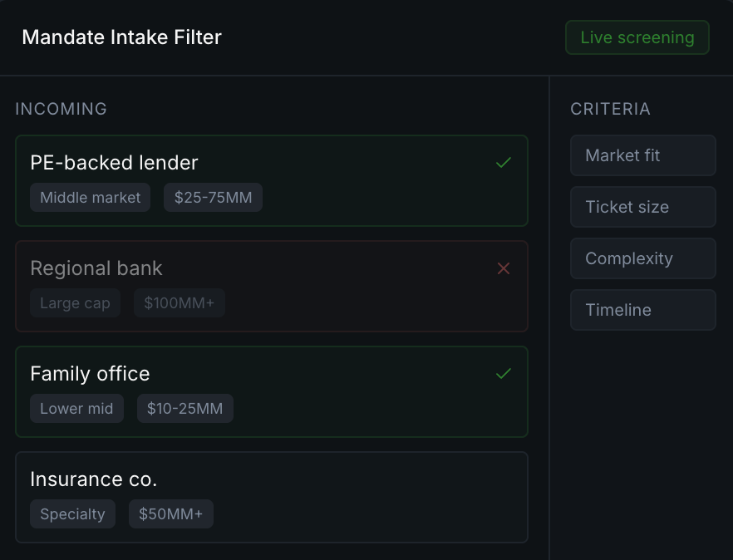Screen dimensions: 733x560
Task: Toggle the Live screening badge
Action: 637,37
